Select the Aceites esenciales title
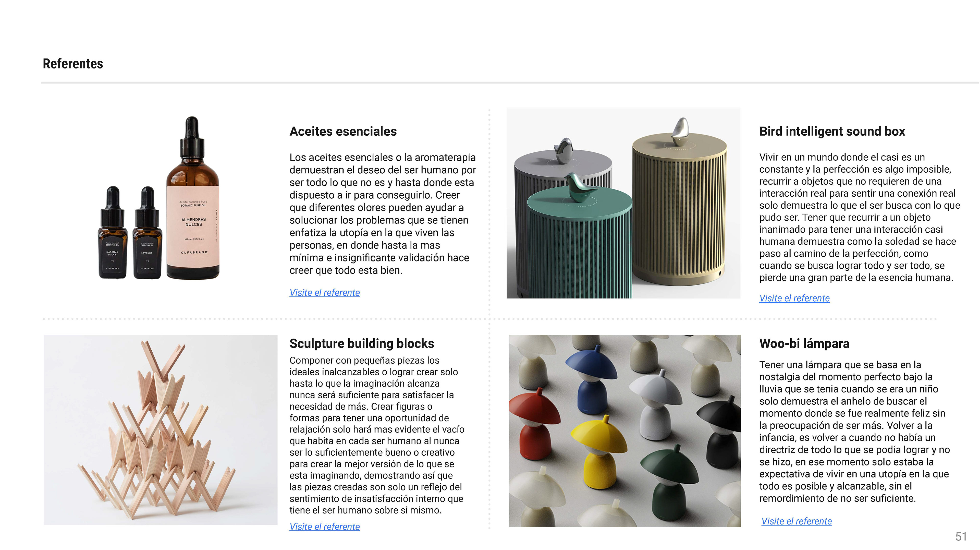Screen dimensions: 980x550 (343, 131)
